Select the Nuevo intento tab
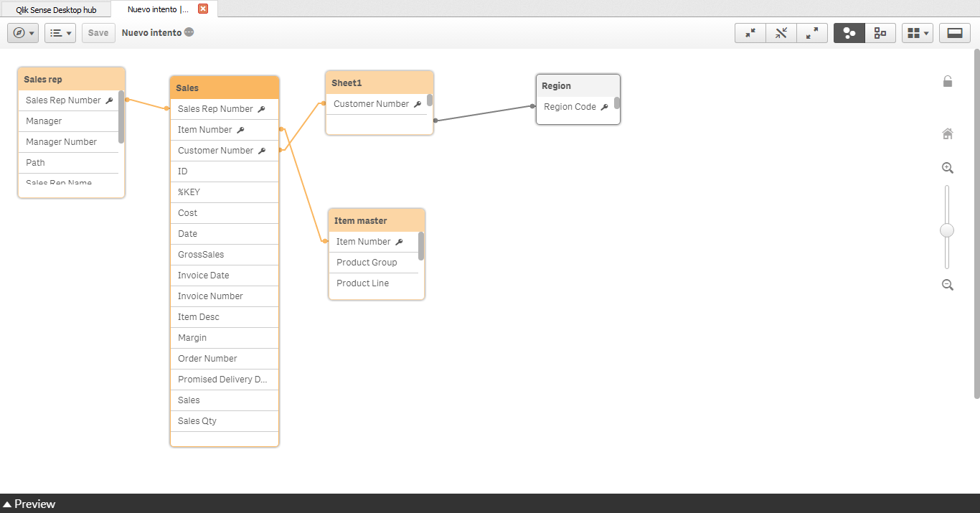 (159, 9)
